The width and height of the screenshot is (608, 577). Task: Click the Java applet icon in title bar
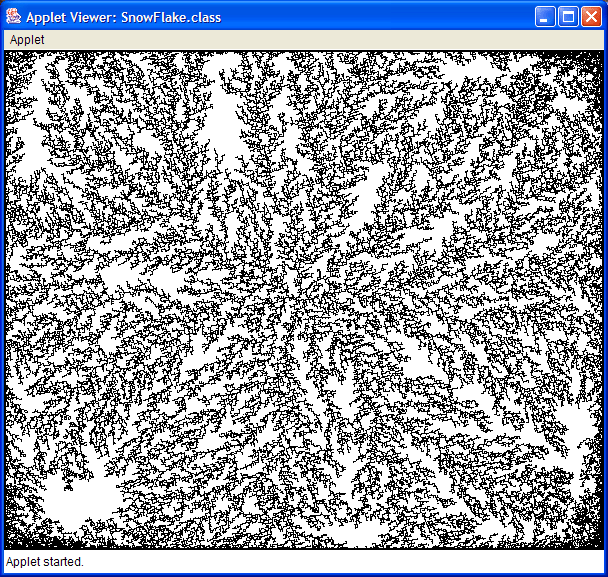[x=14, y=17]
